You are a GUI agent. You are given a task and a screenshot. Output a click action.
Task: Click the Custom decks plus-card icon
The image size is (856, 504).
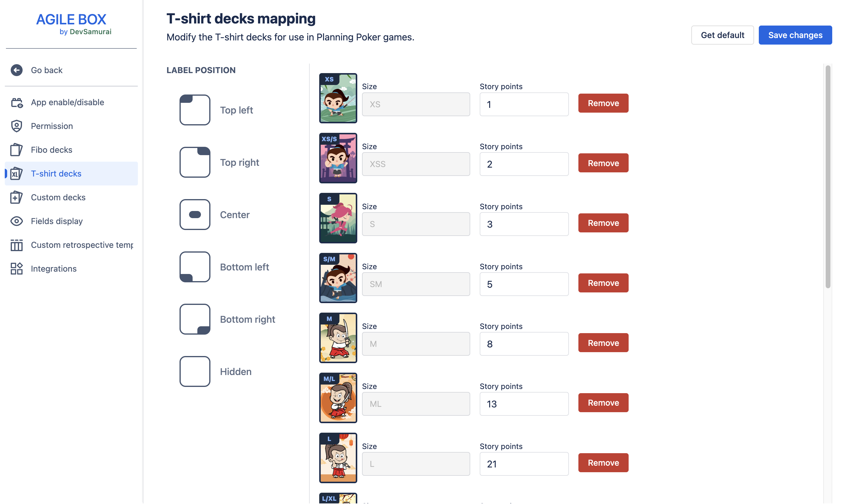(16, 197)
